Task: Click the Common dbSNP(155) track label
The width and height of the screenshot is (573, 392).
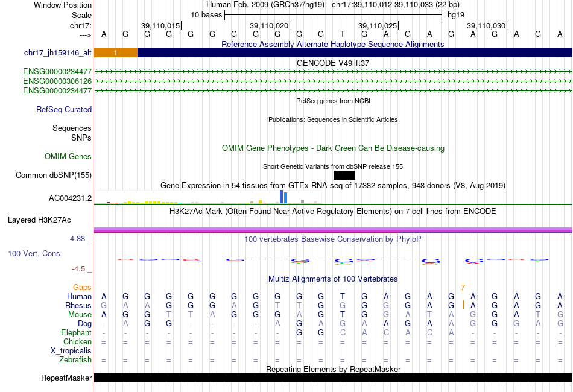Action: [x=54, y=175]
